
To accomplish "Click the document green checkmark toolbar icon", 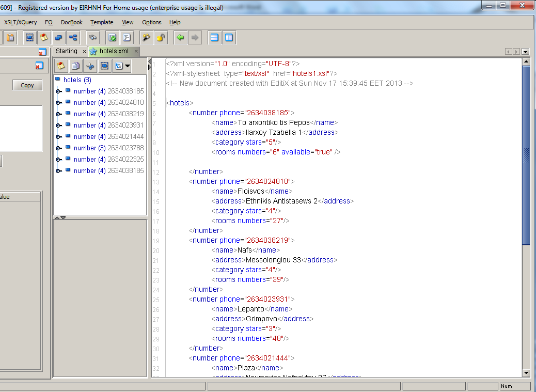I will pyautogui.click(x=112, y=38).
